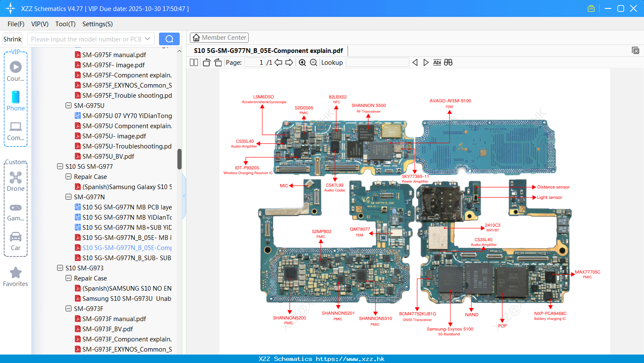Click the blue search button
644x363 pixels.
click(169, 39)
